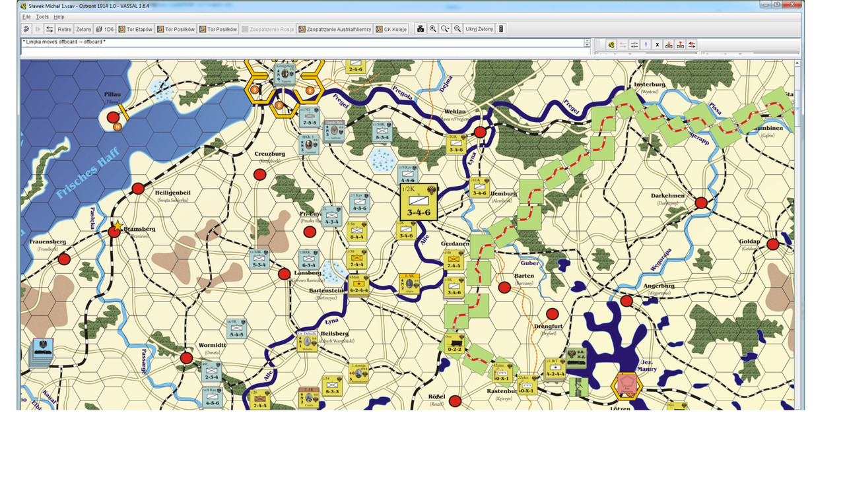
Task: Select the 1/3K 3-4-6 counter
Action: (454, 287)
